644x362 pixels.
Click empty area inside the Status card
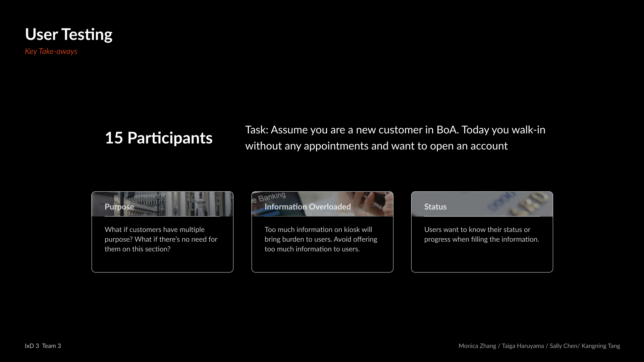tap(482, 259)
